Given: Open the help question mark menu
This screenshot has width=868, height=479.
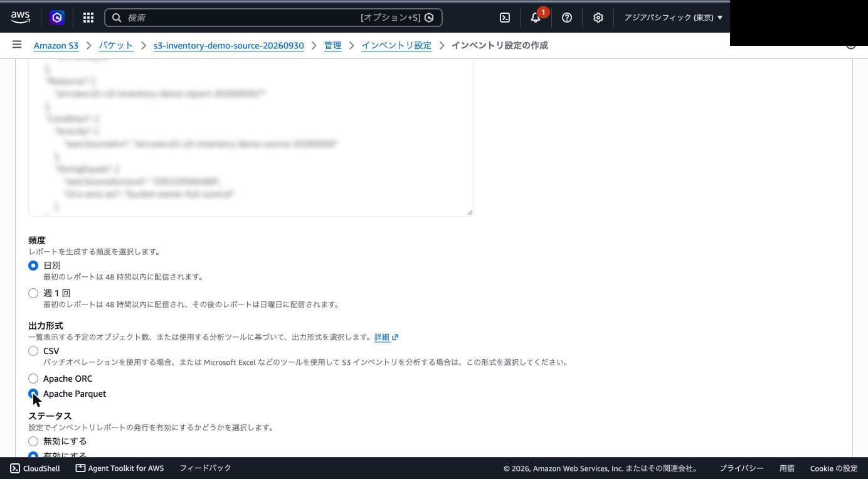Looking at the screenshot, I should 567,18.
